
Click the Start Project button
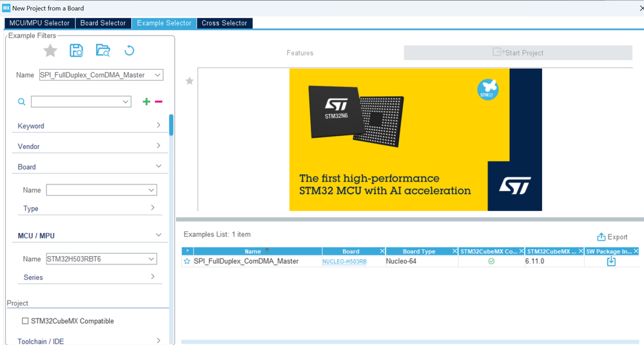pos(518,53)
